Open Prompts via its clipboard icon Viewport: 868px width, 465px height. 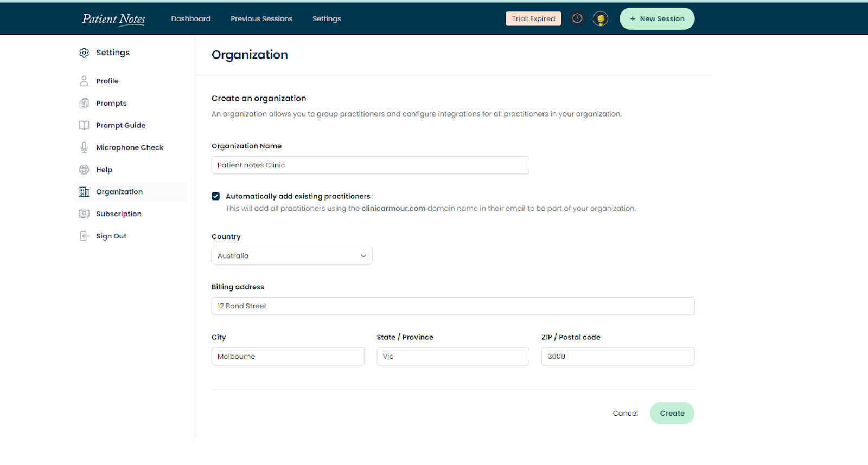click(x=84, y=103)
